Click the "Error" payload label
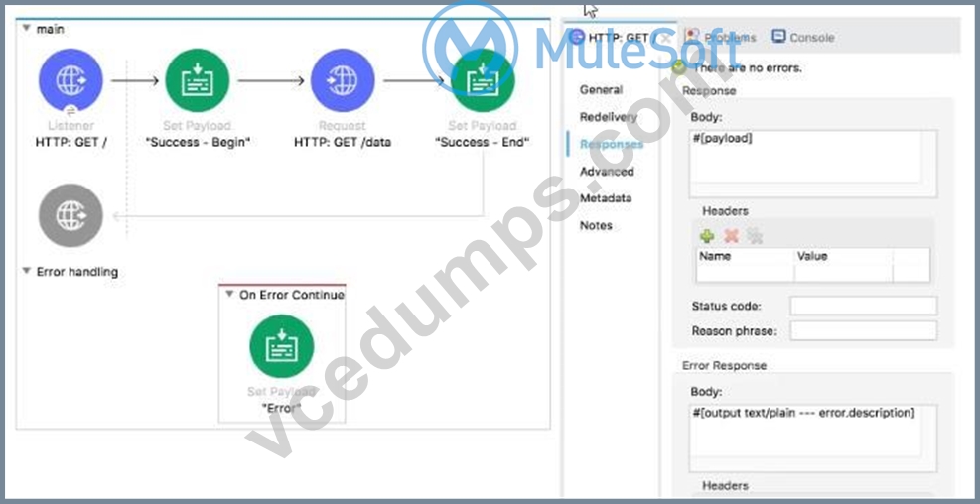The image size is (980, 504). click(x=281, y=408)
